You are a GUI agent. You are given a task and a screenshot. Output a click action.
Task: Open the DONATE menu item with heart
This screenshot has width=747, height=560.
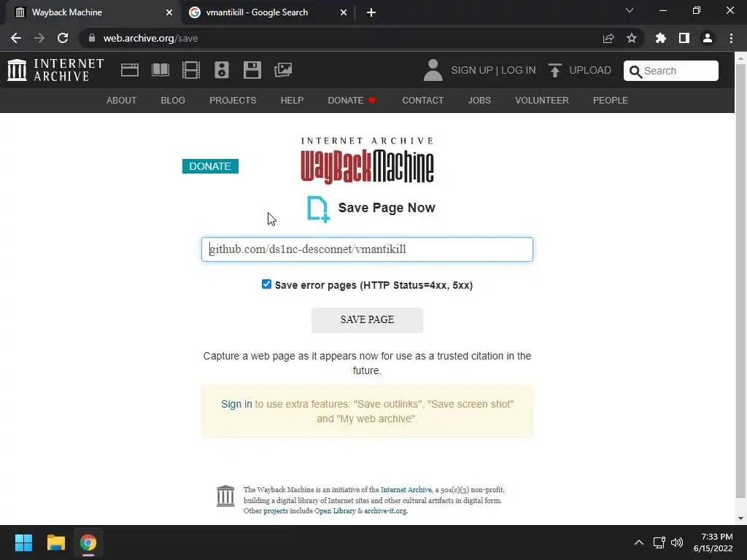[x=352, y=101]
